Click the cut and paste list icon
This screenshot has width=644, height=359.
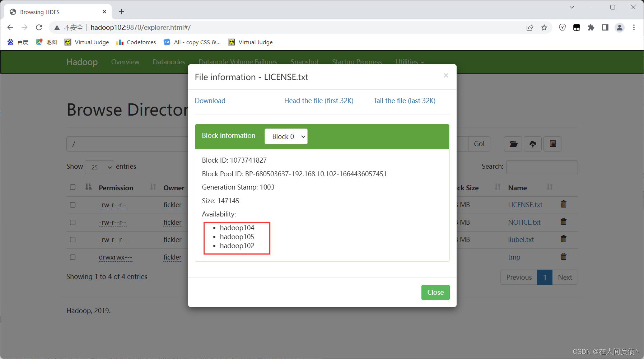point(552,144)
